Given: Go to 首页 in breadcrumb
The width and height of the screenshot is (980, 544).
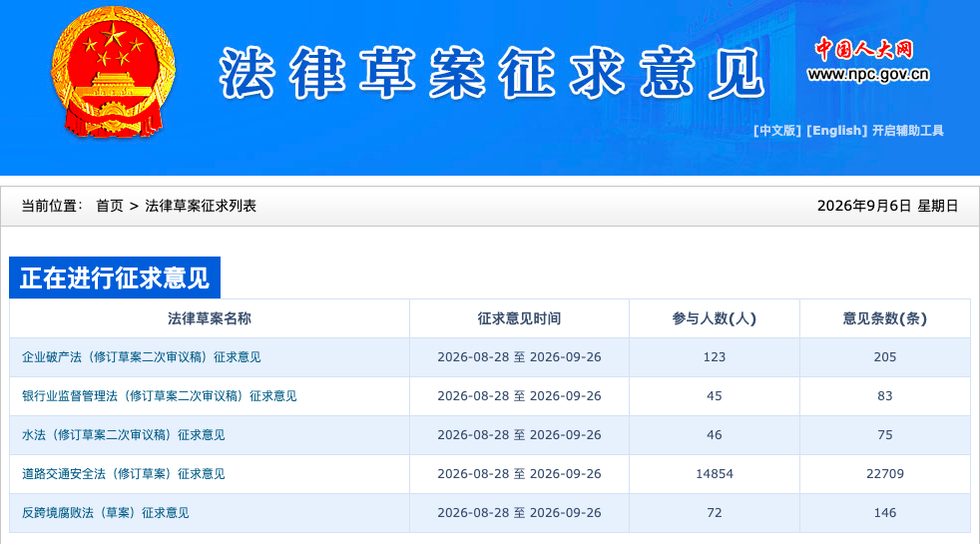Looking at the screenshot, I should tap(110, 206).
